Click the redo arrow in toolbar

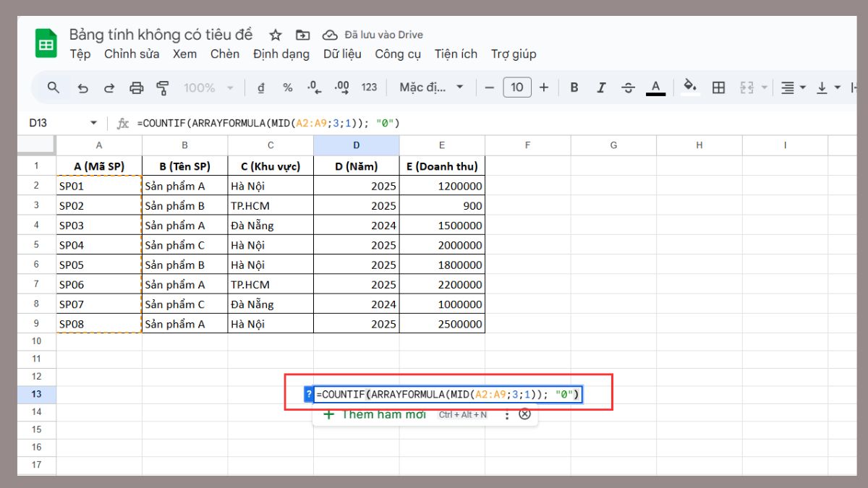[109, 87]
